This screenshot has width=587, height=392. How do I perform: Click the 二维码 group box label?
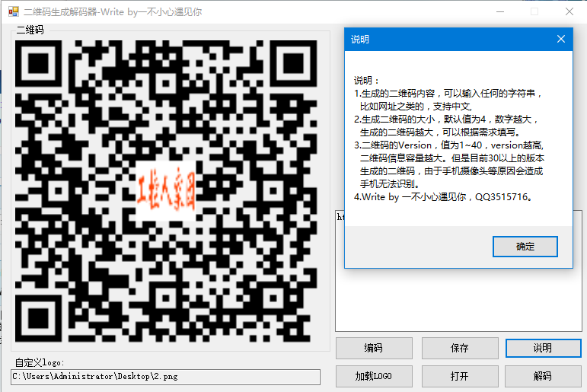(30, 30)
